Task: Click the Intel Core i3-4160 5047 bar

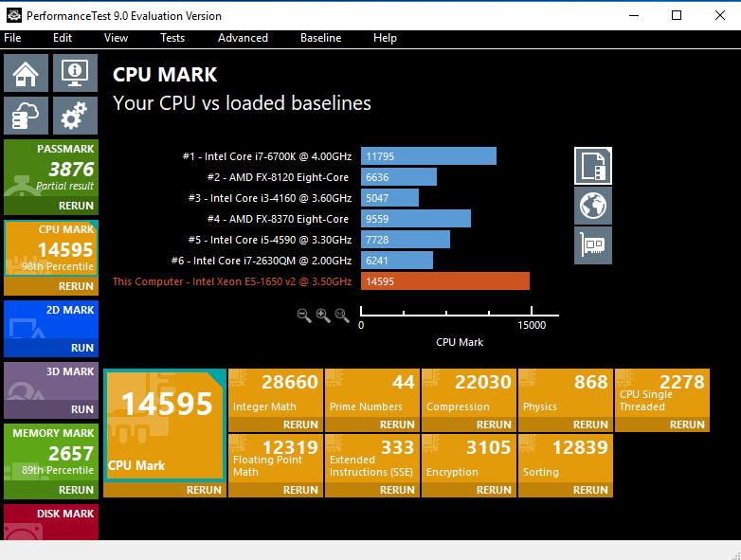Action: 389,198
